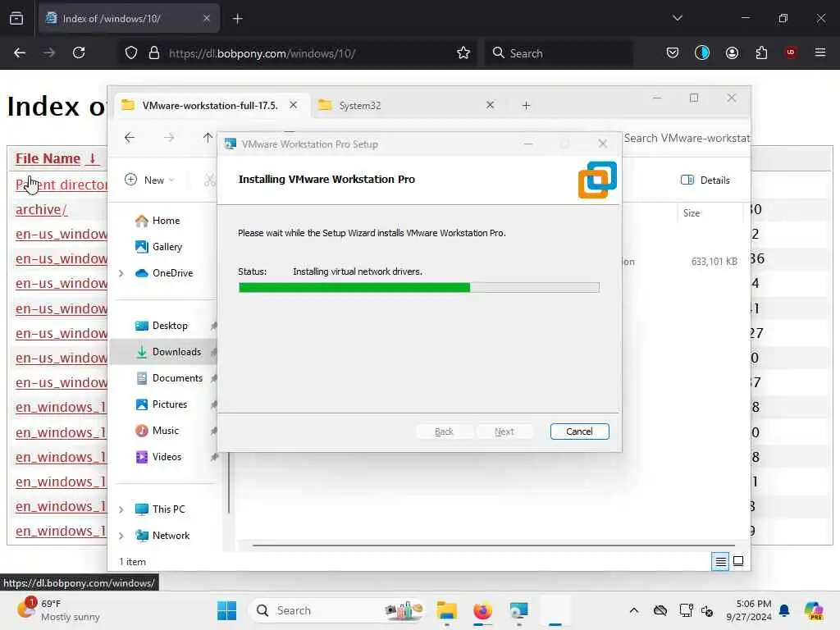Open a new Firefox tab
The width and height of the screenshot is (840, 630).
[237, 19]
